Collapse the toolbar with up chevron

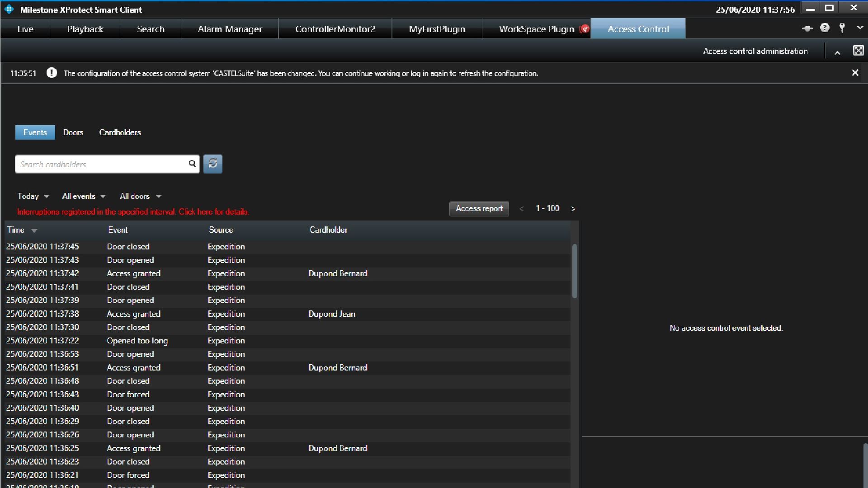click(x=837, y=53)
